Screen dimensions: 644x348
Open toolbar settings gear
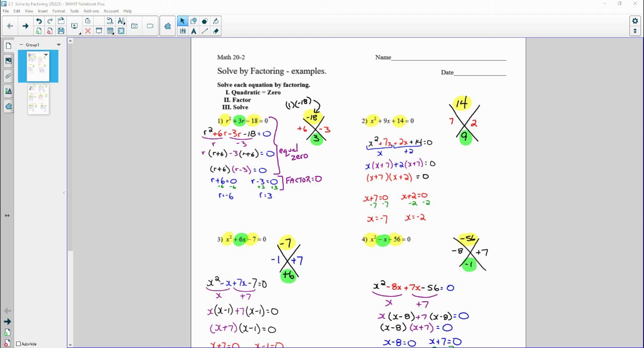[635, 21]
